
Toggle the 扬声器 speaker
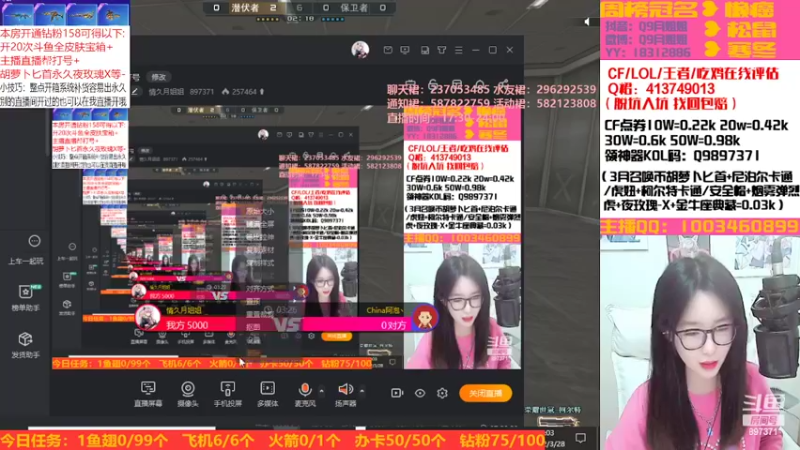[x=345, y=394]
